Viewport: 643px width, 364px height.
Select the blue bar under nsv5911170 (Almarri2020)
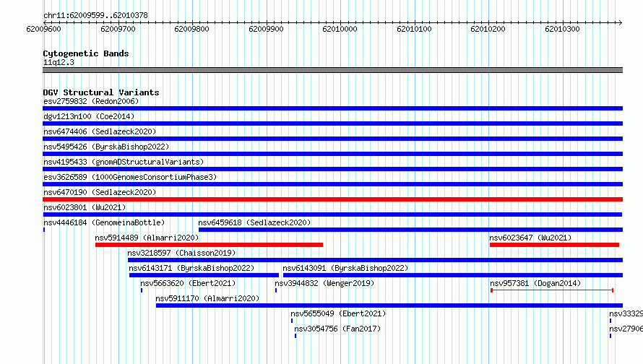(x=389, y=305)
